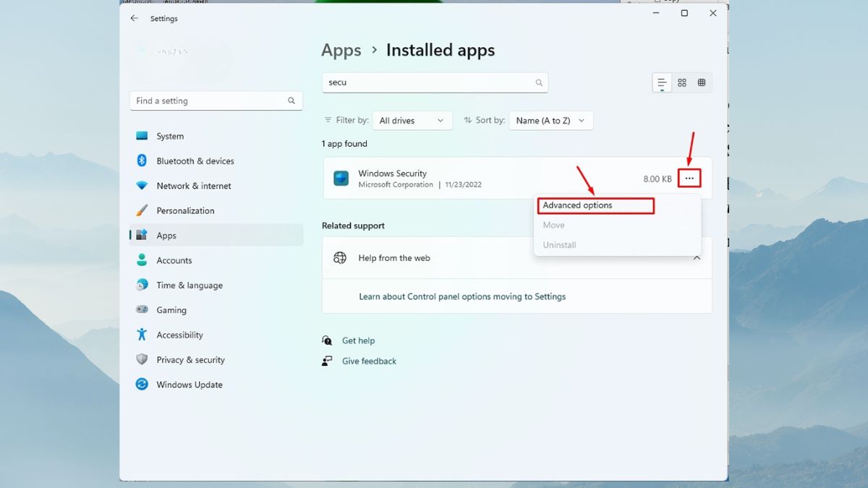868x488 pixels.
Task: Click Microsoft Corporation publisher text
Action: click(x=396, y=185)
